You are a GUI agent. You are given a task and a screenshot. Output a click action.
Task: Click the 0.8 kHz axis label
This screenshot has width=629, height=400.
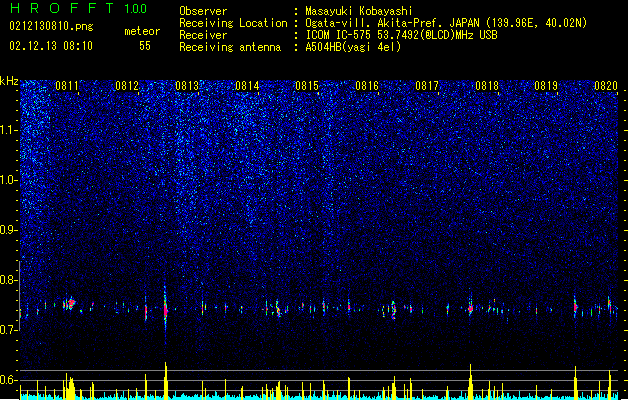9,280
